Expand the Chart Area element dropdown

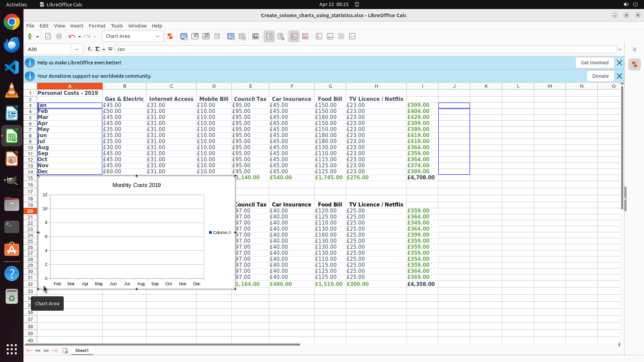point(158,37)
